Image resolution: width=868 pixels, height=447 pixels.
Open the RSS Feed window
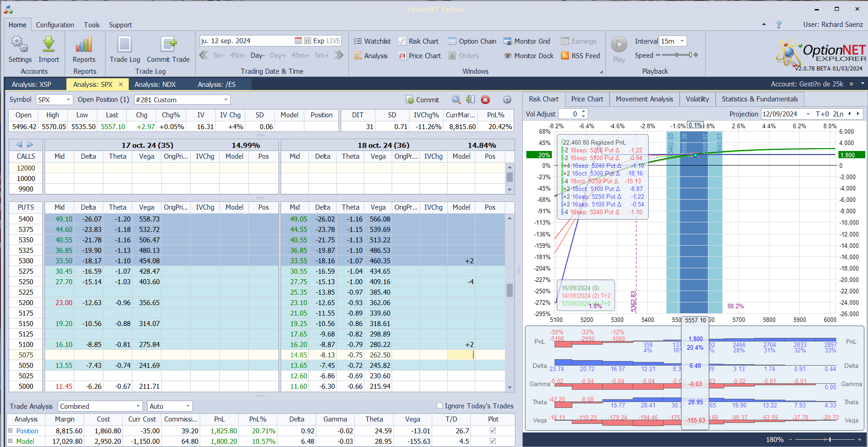pos(580,56)
